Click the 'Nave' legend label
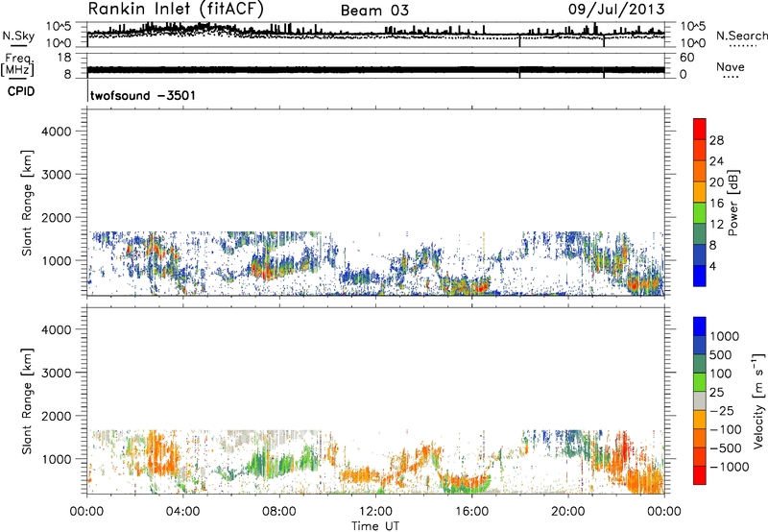 tap(731, 67)
